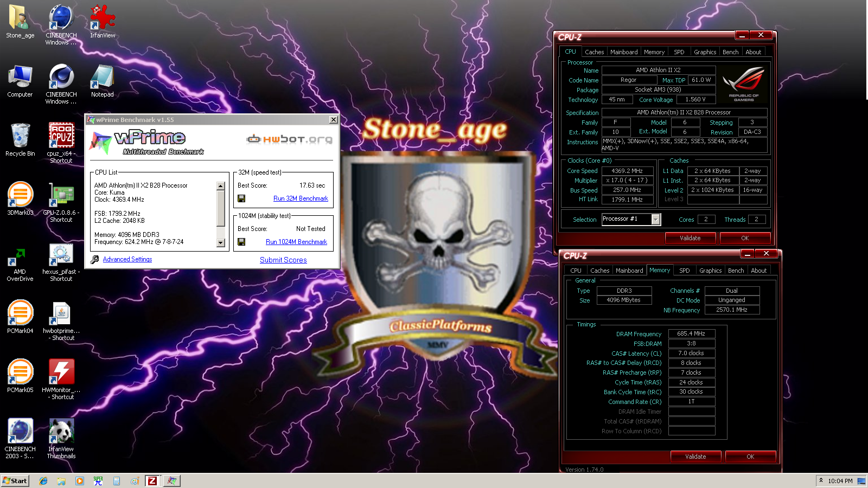Click OK in lower CPU-Z Memory window
The image size is (868, 488).
tap(750, 457)
